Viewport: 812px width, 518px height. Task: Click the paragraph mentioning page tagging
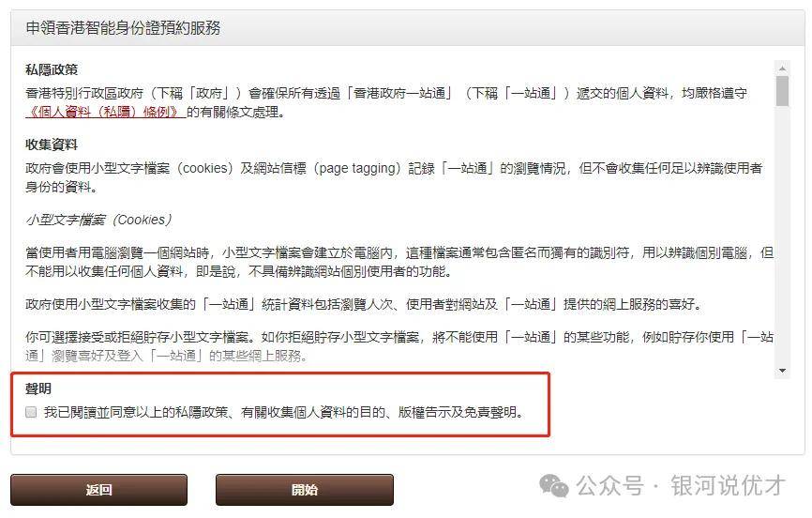coord(394,177)
